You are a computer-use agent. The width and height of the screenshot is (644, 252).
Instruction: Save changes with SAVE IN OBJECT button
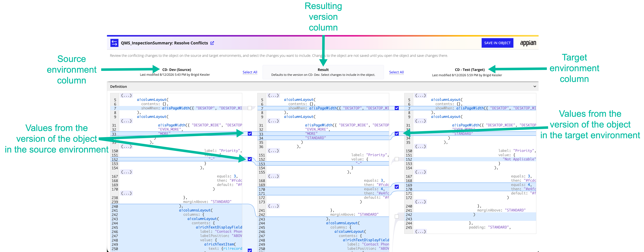click(x=497, y=43)
